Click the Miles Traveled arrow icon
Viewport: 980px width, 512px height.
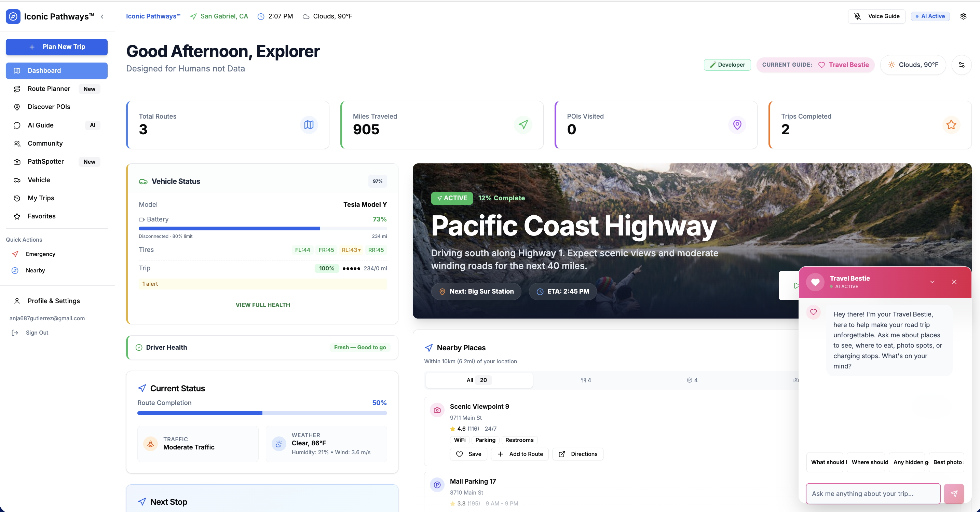(x=523, y=125)
